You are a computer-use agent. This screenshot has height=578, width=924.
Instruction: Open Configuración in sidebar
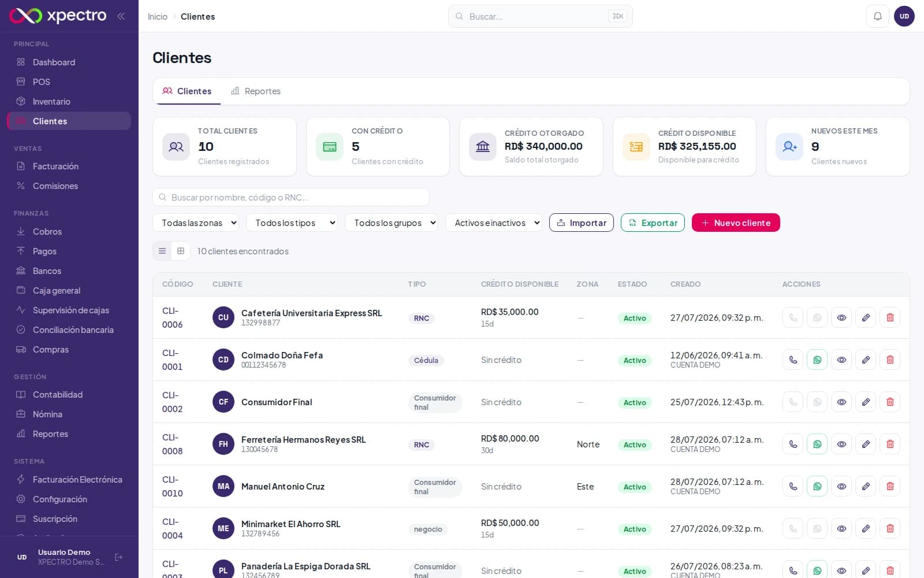tap(69, 499)
